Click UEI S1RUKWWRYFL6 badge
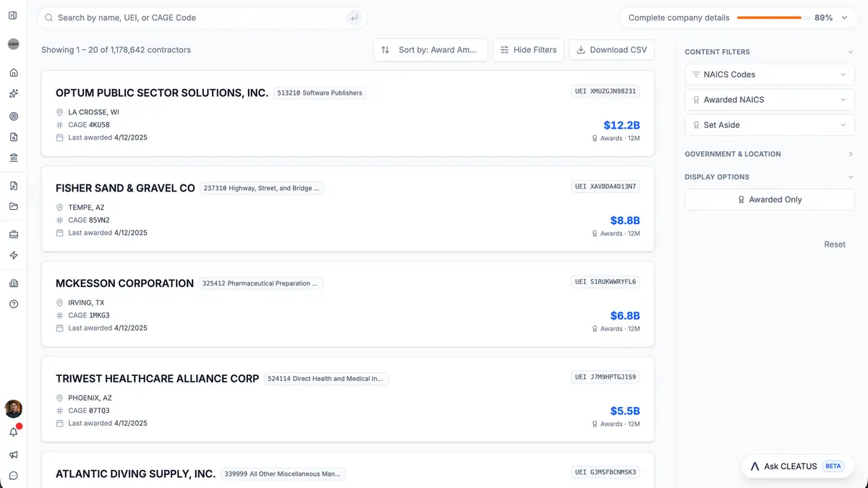Image resolution: width=868 pixels, height=488 pixels. pos(605,282)
